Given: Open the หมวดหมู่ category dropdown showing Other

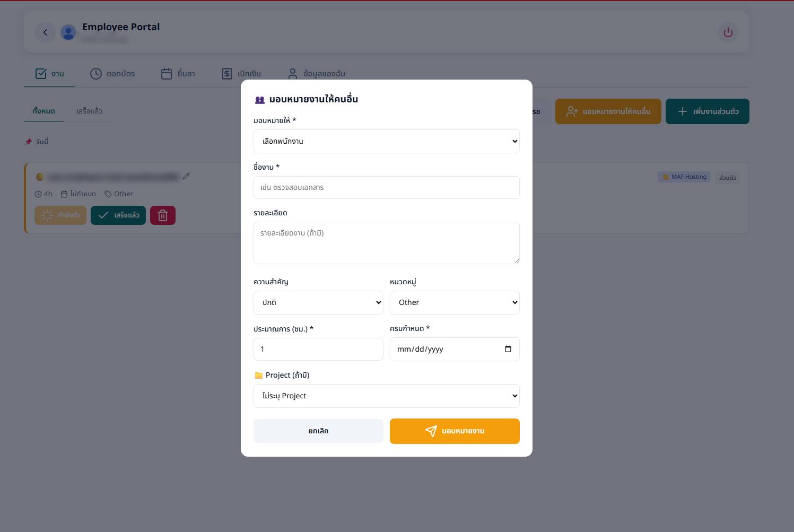Looking at the screenshot, I should (x=455, y=302).
